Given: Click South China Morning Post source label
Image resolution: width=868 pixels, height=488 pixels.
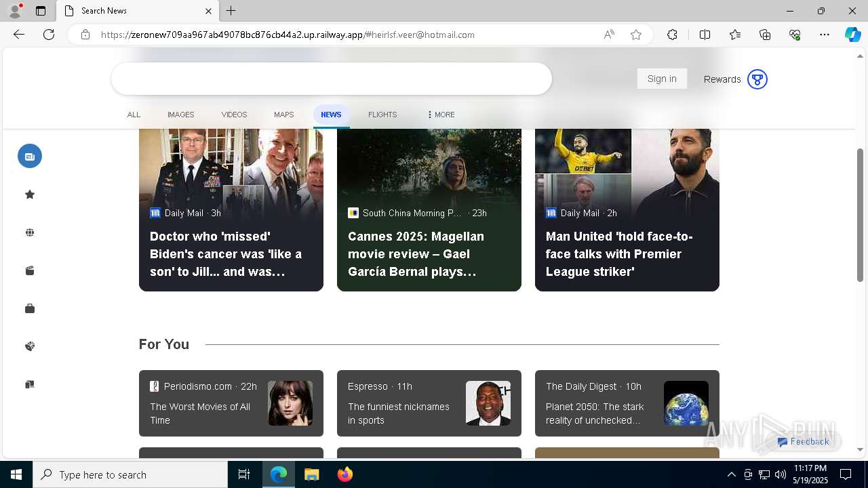Looking at the screenshot, I should [x=412, y=213].
